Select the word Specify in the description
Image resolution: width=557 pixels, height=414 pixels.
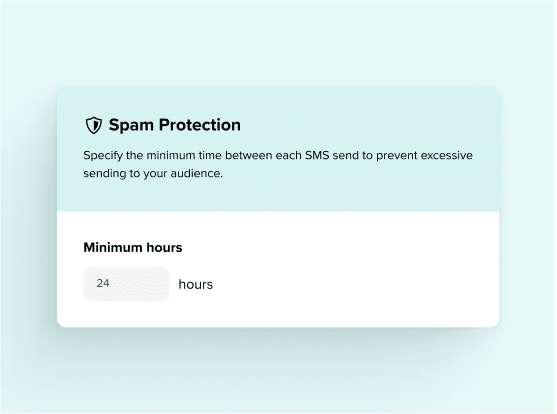coord(103,156)
